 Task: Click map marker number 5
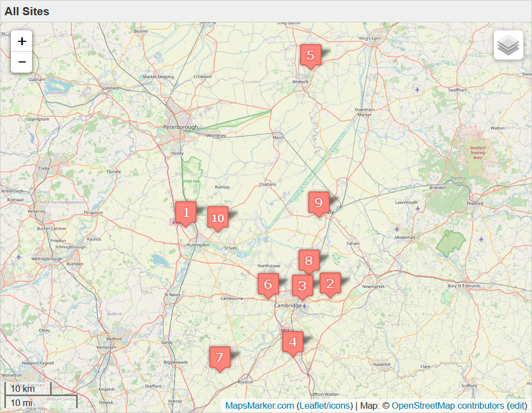[310, 57]
